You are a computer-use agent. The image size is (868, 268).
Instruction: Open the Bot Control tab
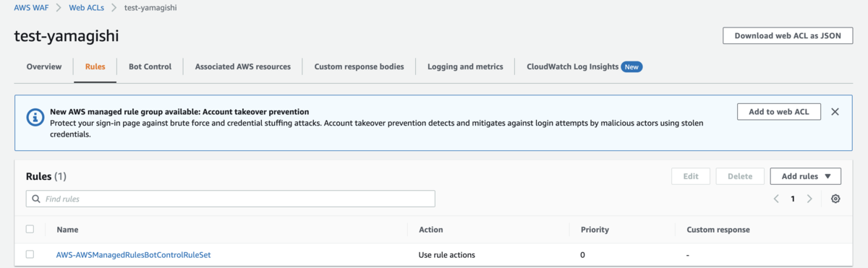150,66
